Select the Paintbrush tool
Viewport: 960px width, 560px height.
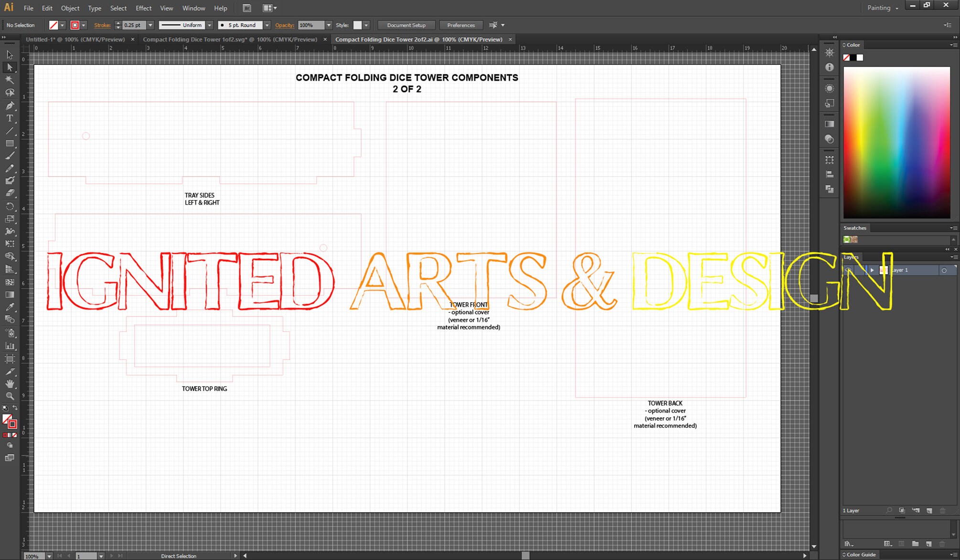(10, 156)
